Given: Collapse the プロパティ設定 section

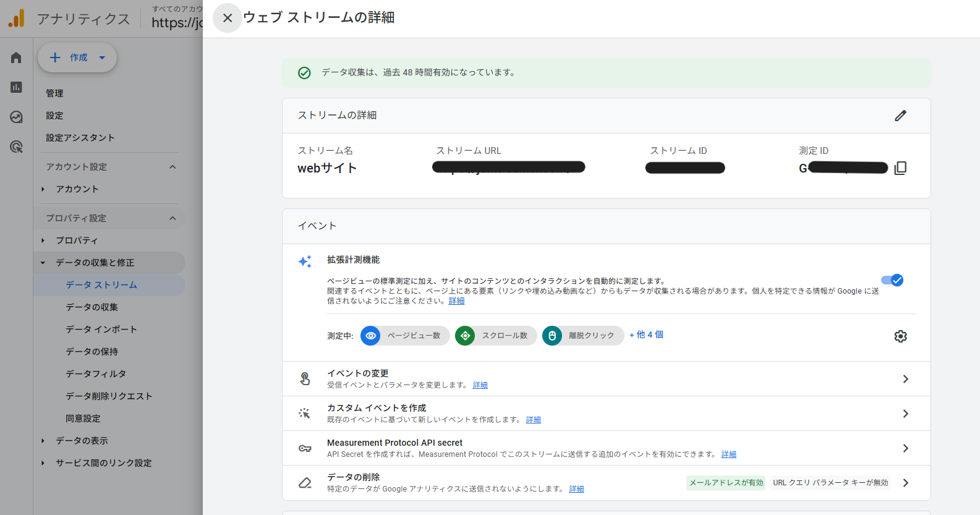Looking at the screenshot, I should click(x=173, y=218).
